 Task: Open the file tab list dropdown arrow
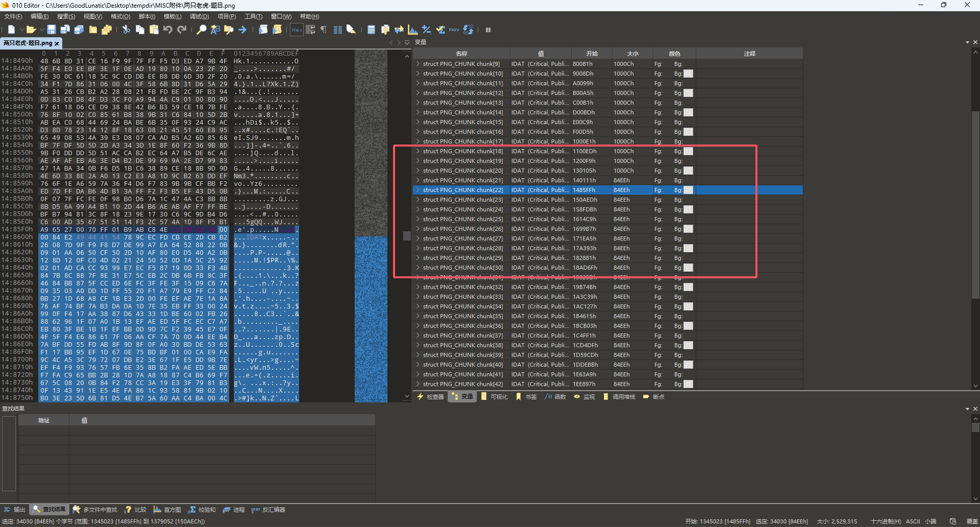point(407,43)
